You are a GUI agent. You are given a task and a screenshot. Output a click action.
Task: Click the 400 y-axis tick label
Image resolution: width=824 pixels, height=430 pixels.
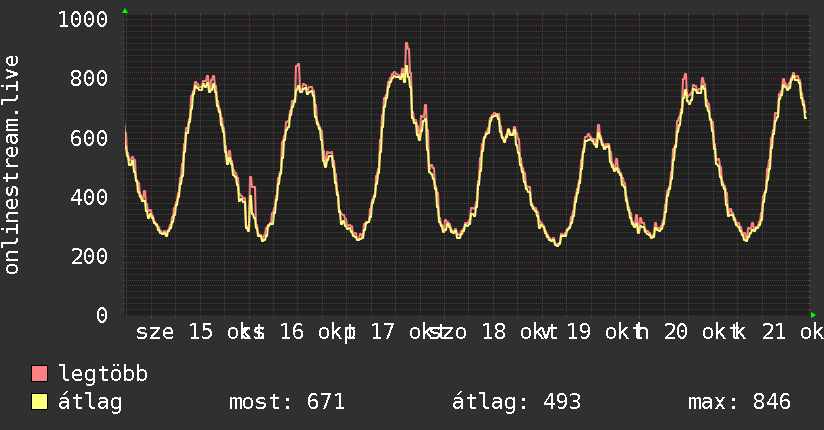pos(89,197)
